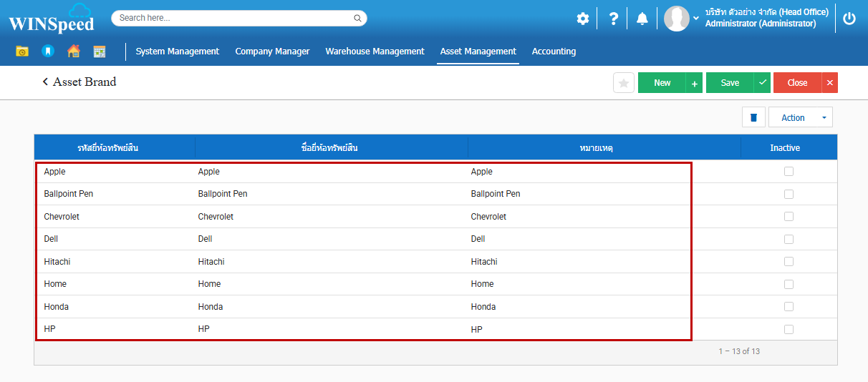Expand the Action dropdown

800,117
